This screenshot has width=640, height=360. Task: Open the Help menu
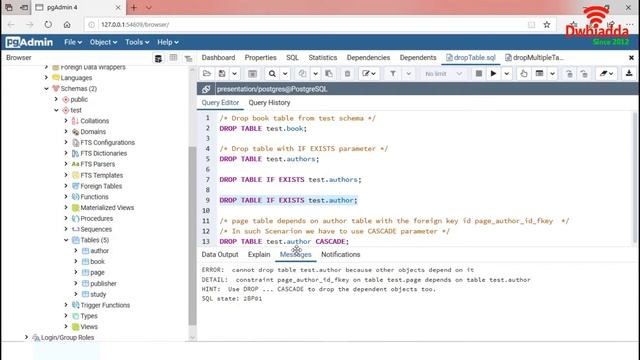point(168,42)
